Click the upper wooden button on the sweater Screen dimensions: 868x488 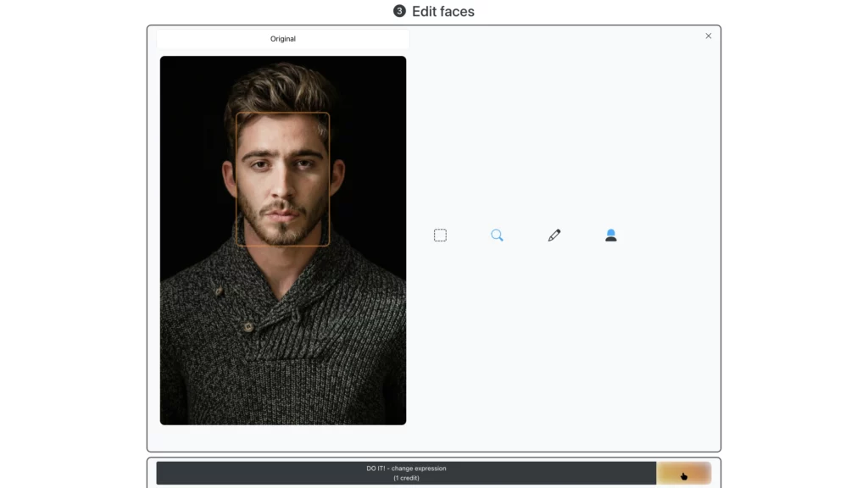tap(218, 291)
